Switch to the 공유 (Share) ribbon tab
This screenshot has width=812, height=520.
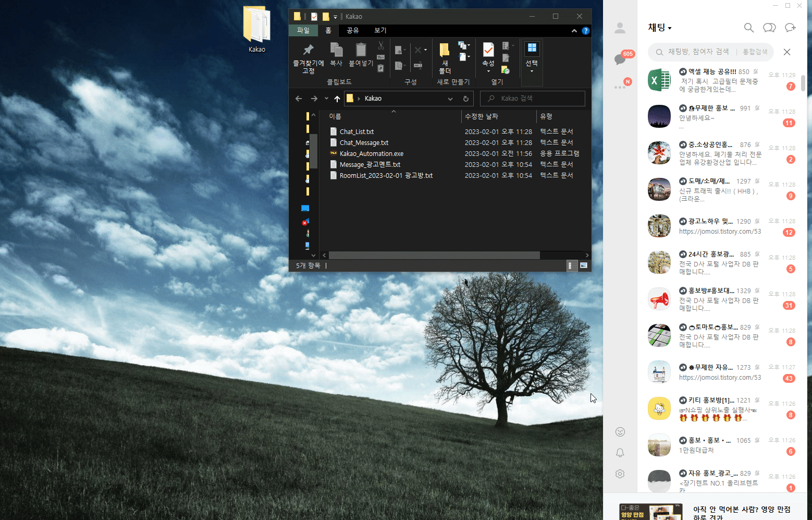coord(353,31)
